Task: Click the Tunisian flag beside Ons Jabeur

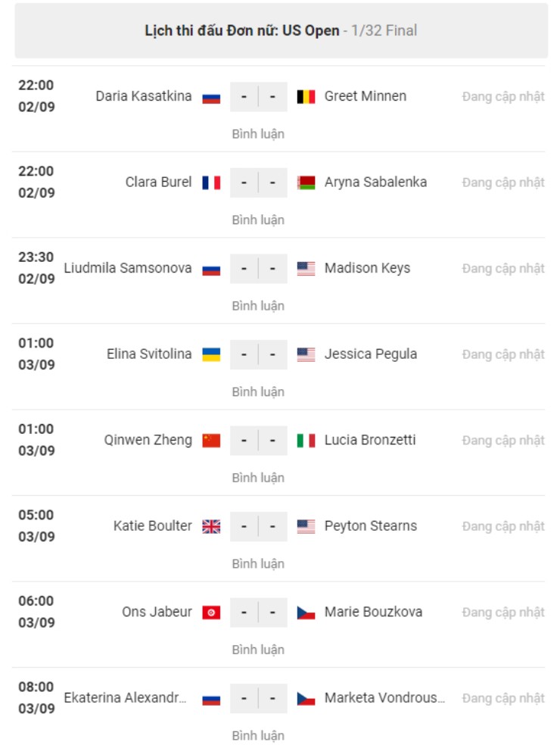Action: [211, 613]
